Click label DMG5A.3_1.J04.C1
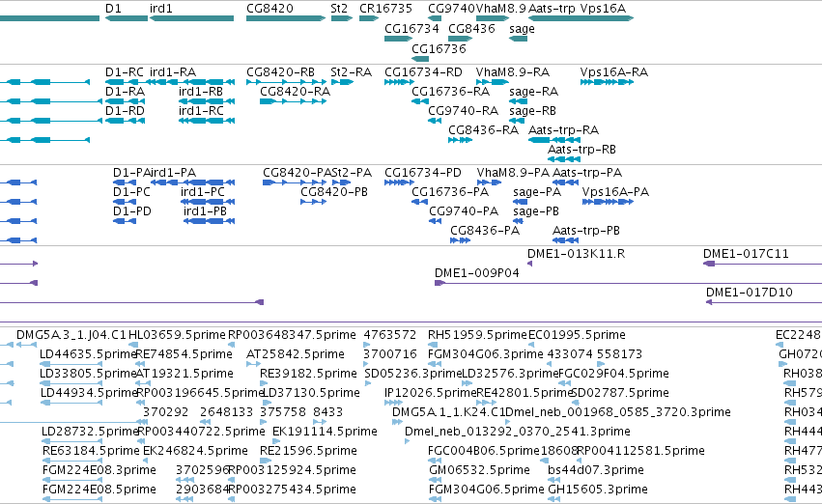This screenshot has height=504, width=822. [x=71, y=335]
